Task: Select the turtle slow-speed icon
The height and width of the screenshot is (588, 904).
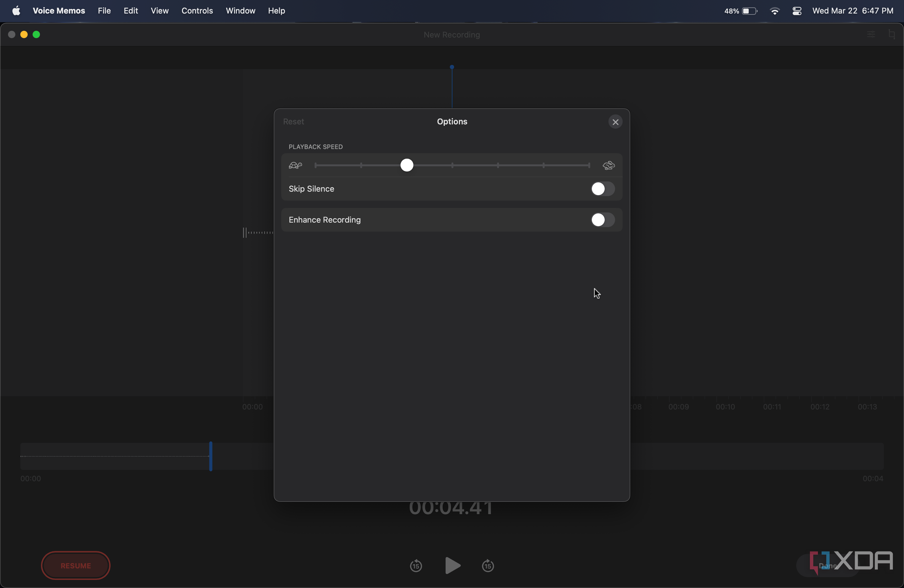Action: [295, 165]
